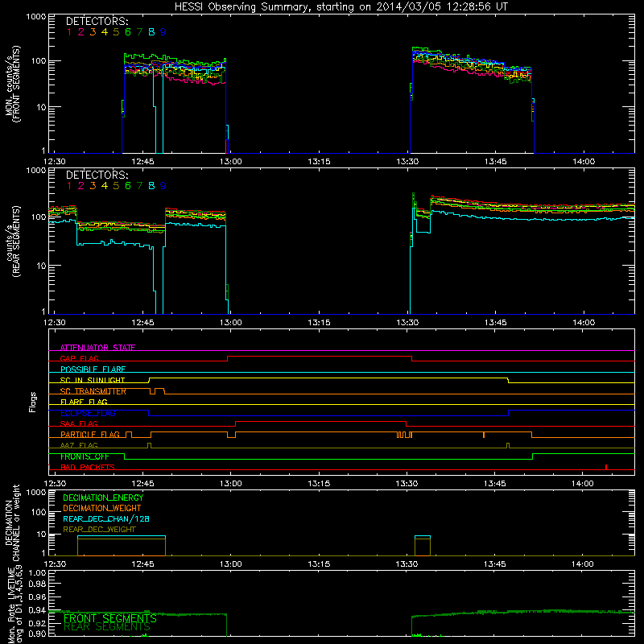Select DETECTORS: label in front segments panel
Screen dimensions: 644x644
tap(97, 22)
